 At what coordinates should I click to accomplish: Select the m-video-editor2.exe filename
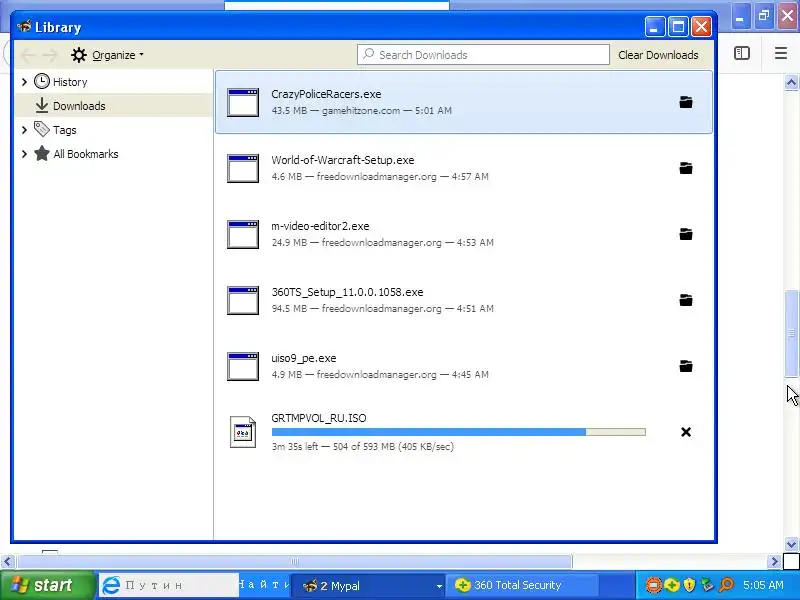320,226
